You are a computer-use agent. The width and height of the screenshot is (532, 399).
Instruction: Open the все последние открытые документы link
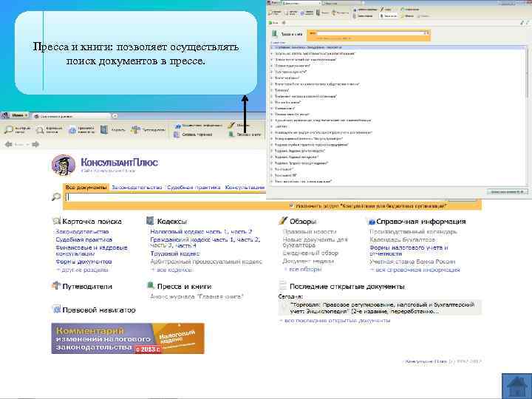pos(335,321)
